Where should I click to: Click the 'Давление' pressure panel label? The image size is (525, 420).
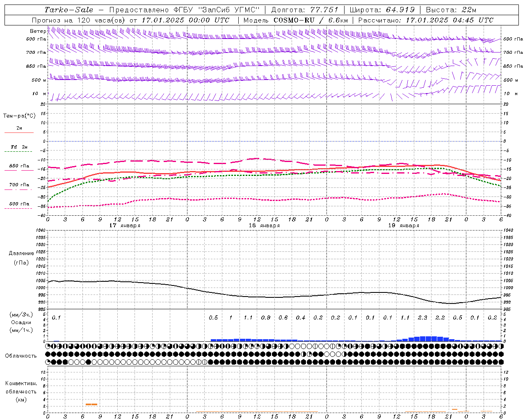[21, 253]
